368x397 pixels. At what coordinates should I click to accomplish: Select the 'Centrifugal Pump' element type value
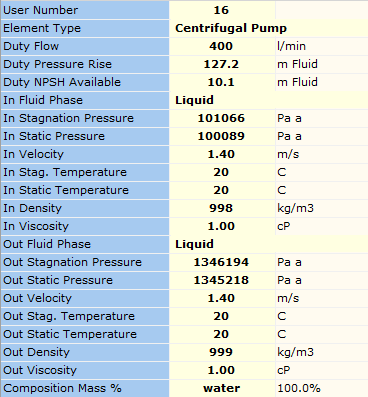[x=231, y=28]
